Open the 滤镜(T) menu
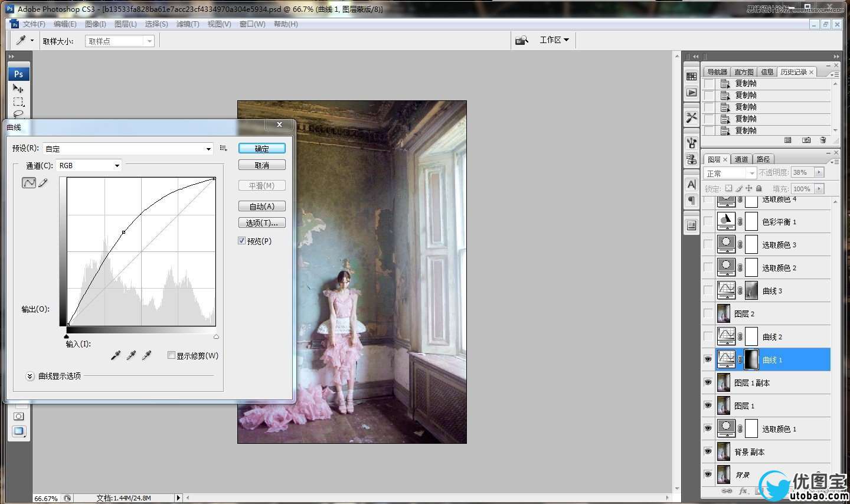This screenshot has height=504, width=850. pos(188,24)
